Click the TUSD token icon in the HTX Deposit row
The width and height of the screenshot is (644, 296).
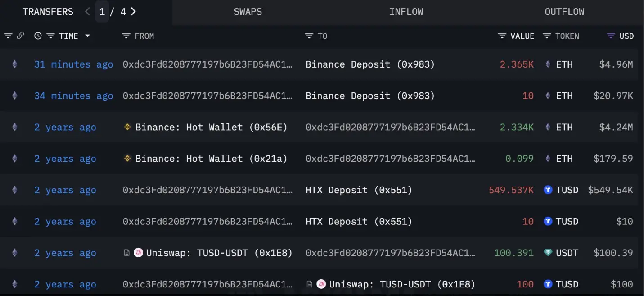pyautogui.click(x=548, y=190)
